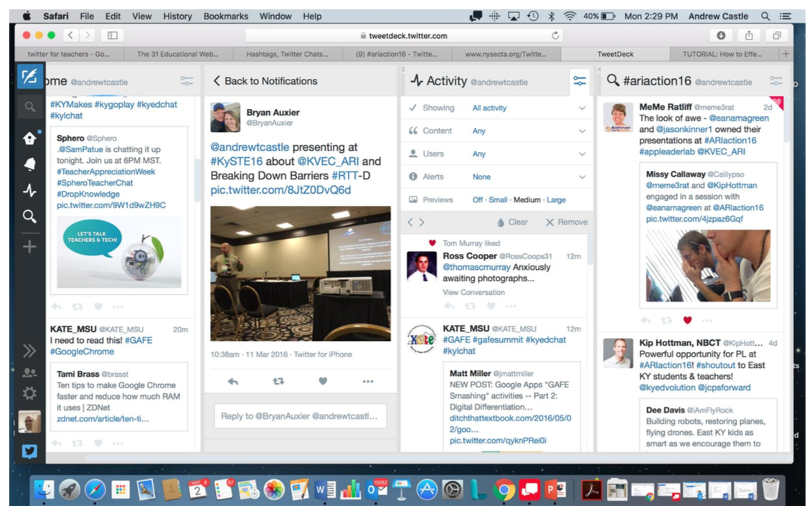Open the Accounts people icon
Viewport: 812px width, 513px height.
[29, 372]
